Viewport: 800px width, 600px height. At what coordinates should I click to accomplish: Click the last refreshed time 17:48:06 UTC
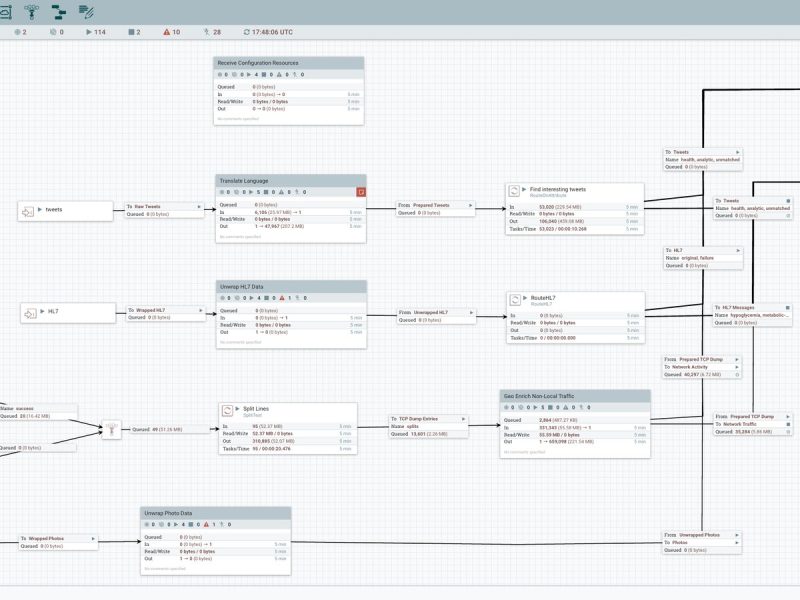[268, 32]
